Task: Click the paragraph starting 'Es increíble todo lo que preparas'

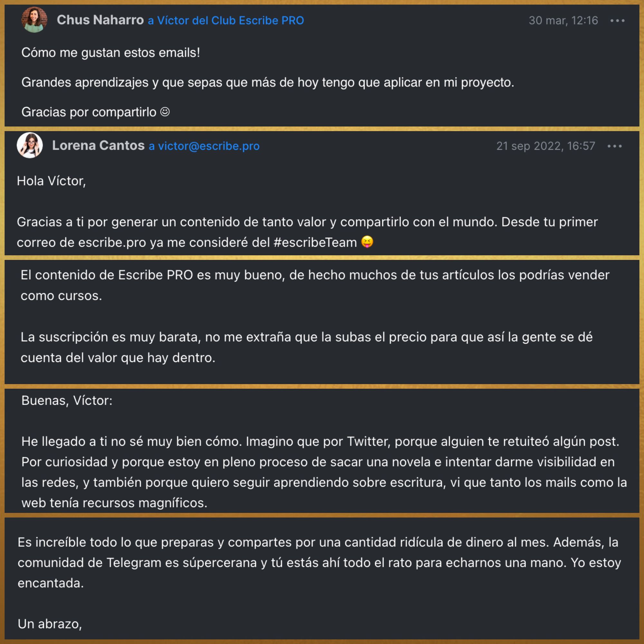Action: click(x=319, y=563)
